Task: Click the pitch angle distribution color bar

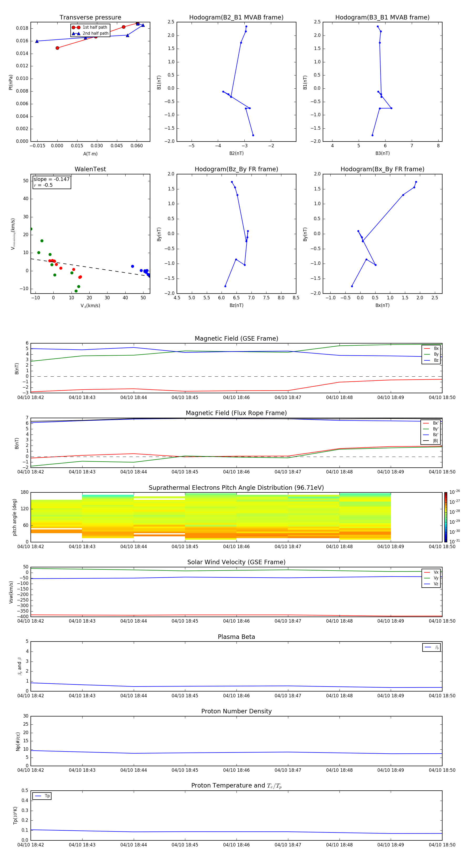Action: tap(446, 517)
